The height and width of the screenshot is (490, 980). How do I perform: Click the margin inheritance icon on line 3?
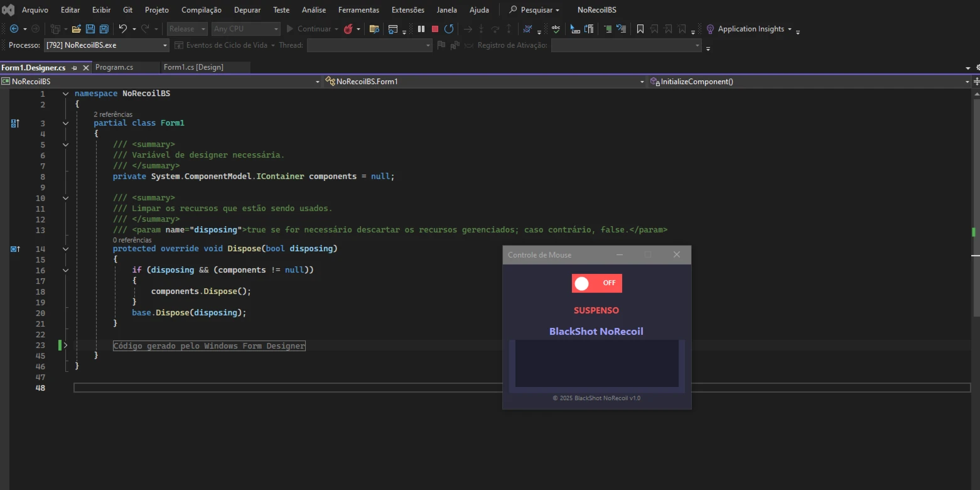15,123
